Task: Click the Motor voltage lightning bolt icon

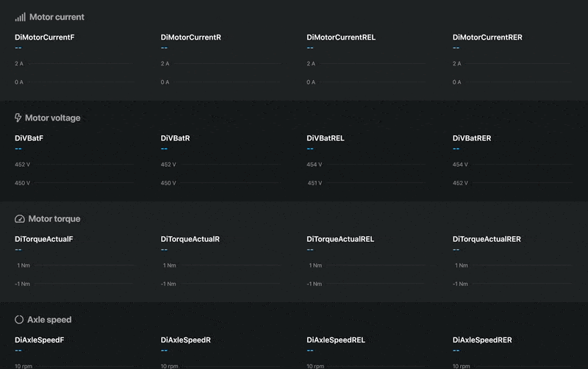Action: (18, 118)
